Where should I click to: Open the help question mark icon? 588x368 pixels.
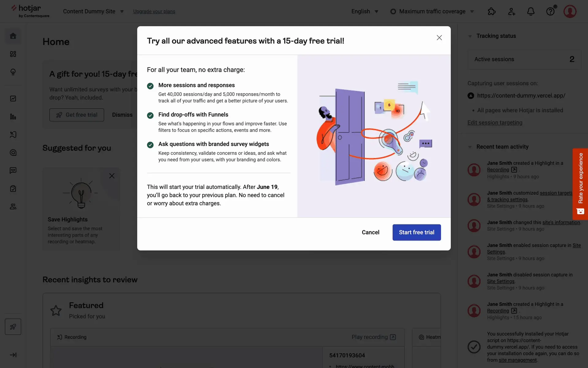550,11
